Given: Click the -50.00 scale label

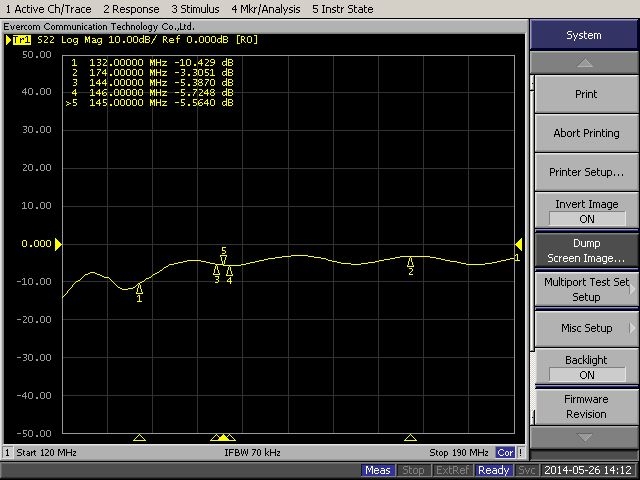Looking at the screenshot, I should pos(34,433).
